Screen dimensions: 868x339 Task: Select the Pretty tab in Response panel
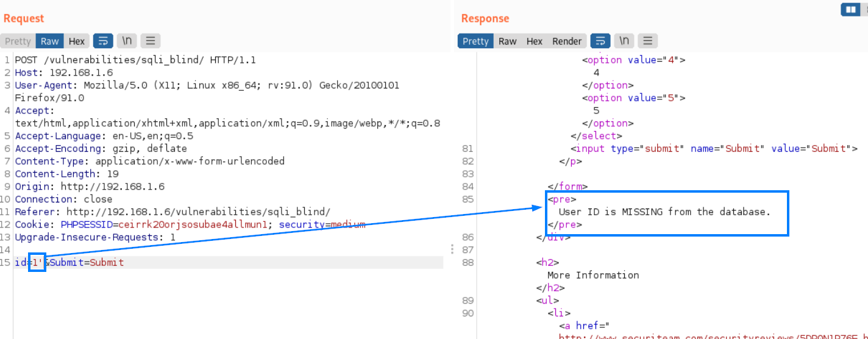pos(475,41)
